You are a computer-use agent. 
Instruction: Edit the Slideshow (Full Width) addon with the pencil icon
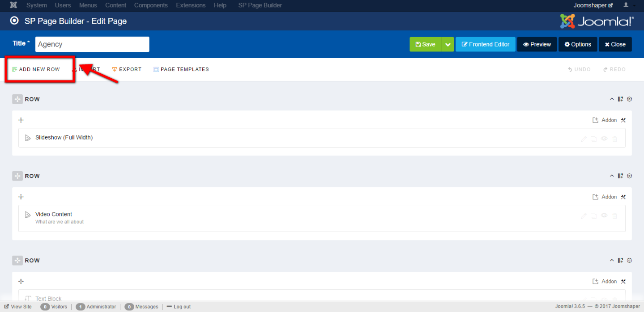point(584,139)
